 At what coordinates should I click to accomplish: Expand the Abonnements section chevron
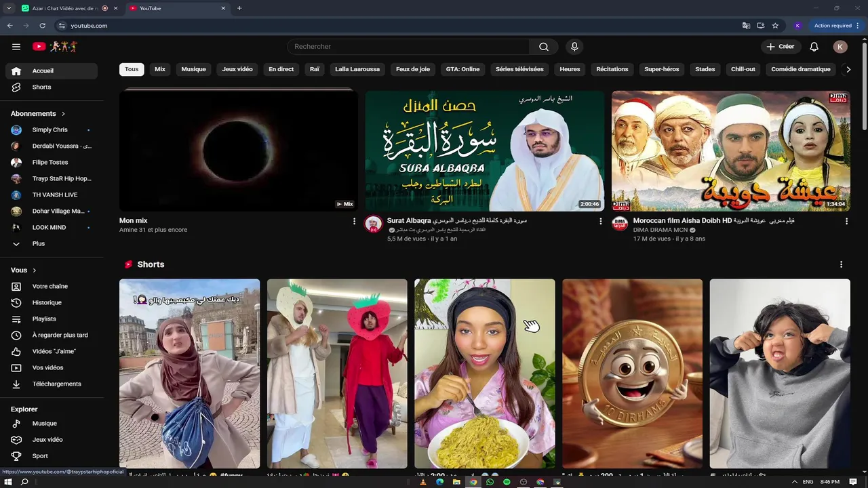pos(64,114)
